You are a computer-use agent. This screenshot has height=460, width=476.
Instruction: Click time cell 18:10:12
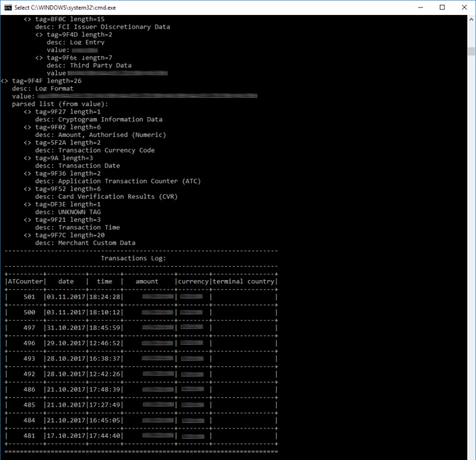[x=105, y=312]
